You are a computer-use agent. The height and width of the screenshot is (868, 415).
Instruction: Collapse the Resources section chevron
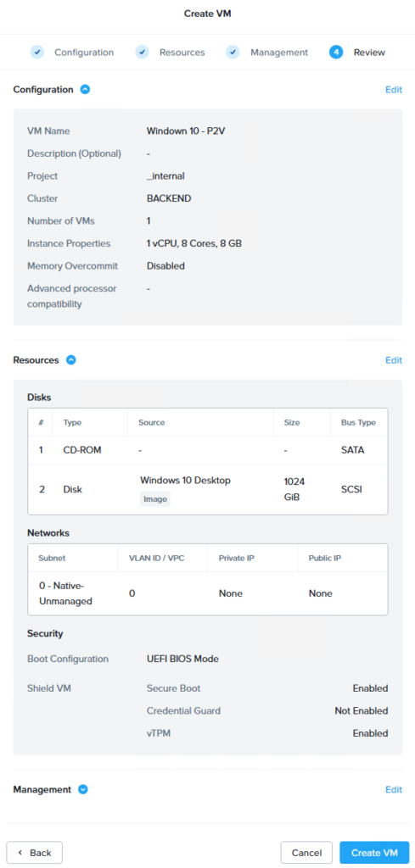pyautogui.click(x=71, y=359)
